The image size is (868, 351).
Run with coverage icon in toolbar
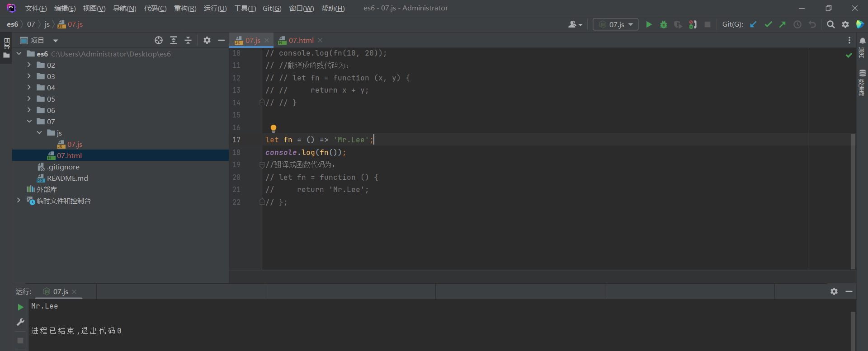678,24
